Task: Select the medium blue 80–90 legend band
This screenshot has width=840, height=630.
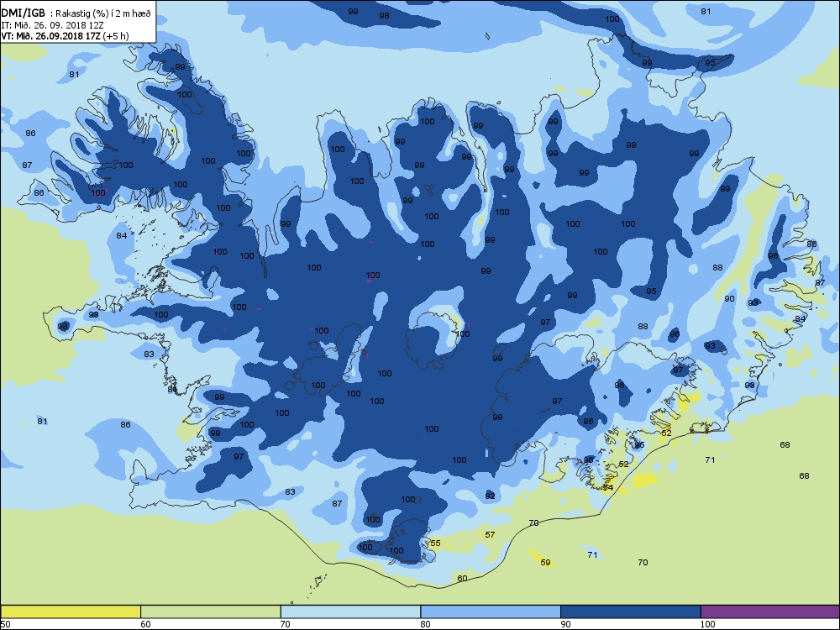Action: click(491, 612)
